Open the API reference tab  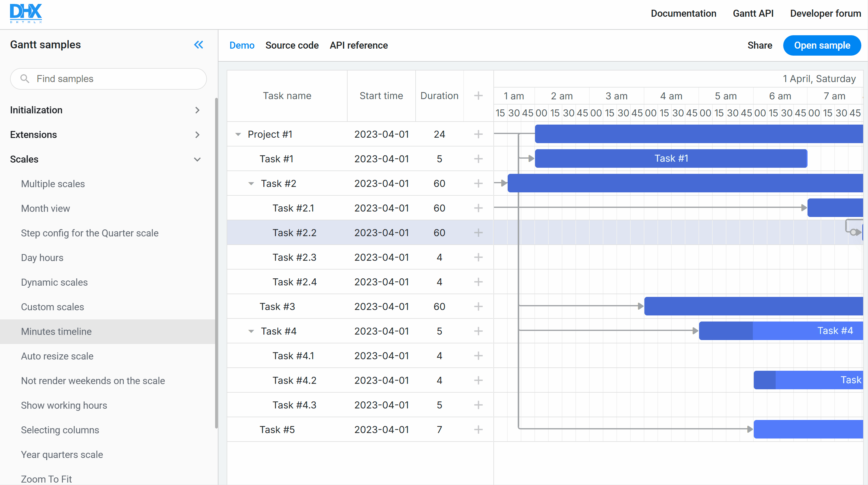coord(359,45)
